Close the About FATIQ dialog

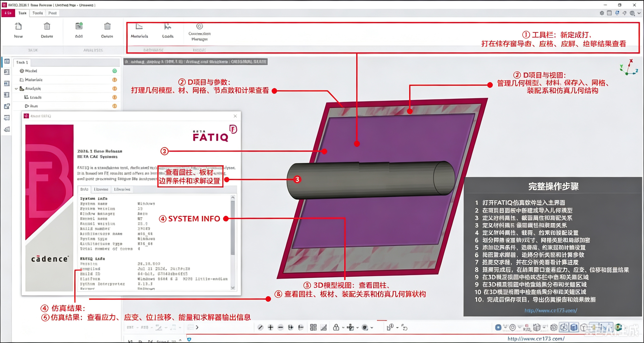(235, 116)
